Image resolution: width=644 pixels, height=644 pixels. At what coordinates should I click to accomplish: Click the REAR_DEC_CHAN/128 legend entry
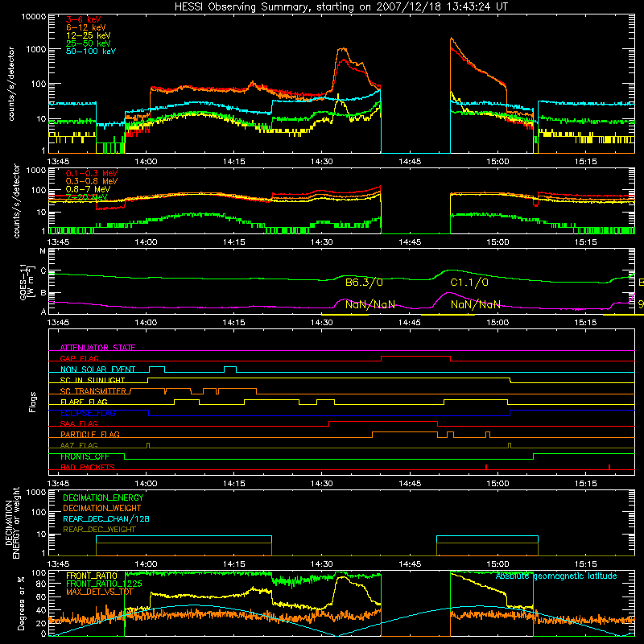click(x=106, y=518)
